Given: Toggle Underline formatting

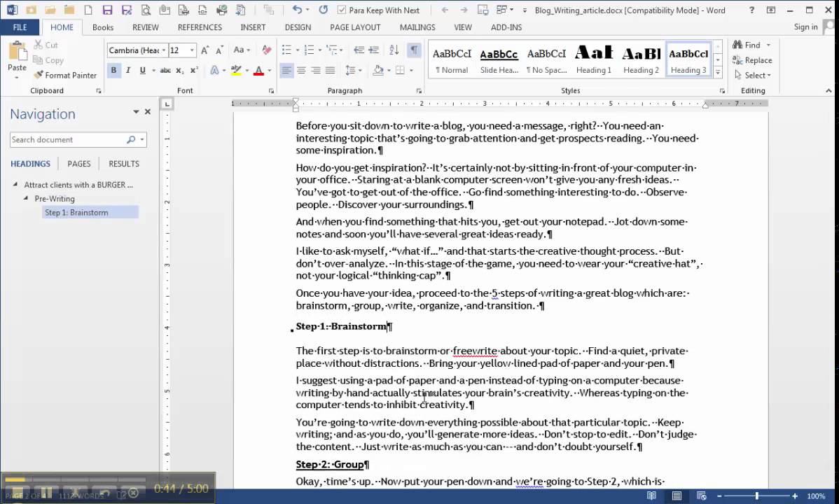Looking at the screenshot, I should pos(142,70).
